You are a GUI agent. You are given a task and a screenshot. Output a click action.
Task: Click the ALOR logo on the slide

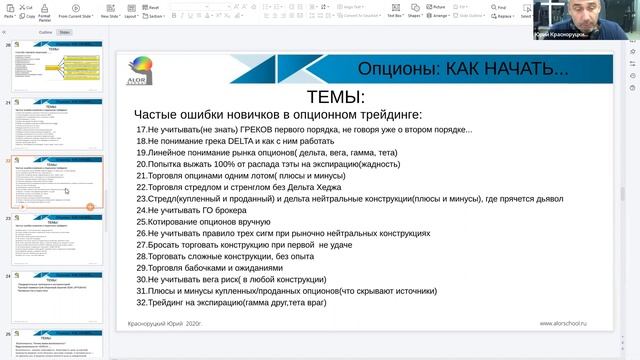[140, 71]
